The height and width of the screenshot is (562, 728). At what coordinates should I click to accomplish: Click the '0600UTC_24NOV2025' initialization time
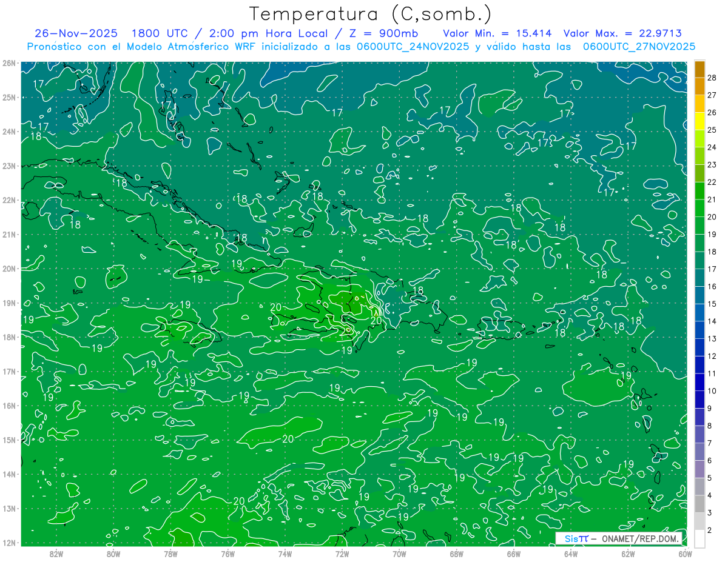(x=413, y=46)
